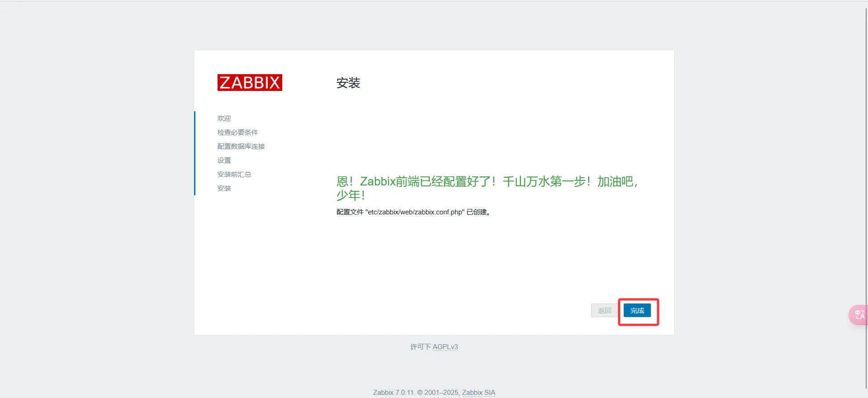Click the green Zabbix前端已经配置好了 message
The image size is (868, 398).
coord(488,188)
